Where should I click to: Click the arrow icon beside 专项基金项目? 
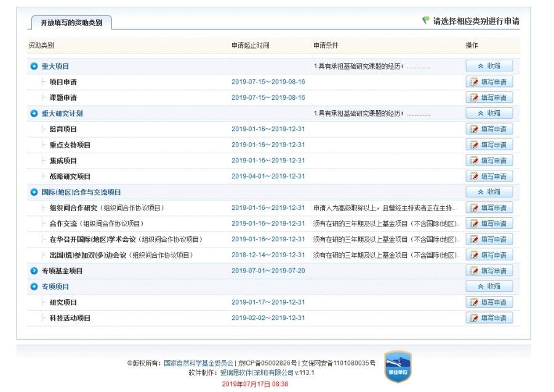tap(34, 271)
